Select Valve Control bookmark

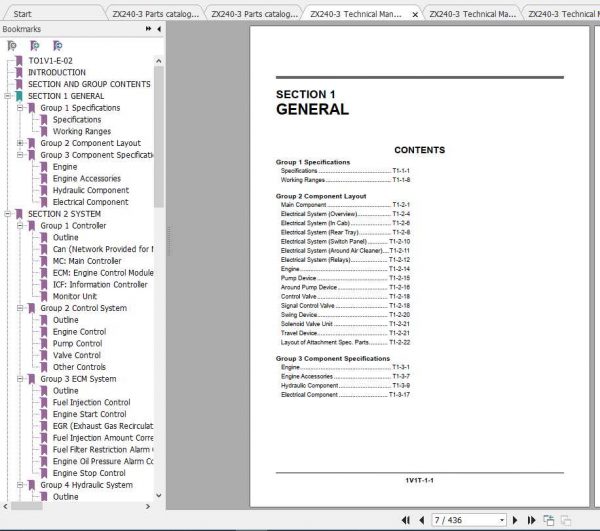(77, 355)
